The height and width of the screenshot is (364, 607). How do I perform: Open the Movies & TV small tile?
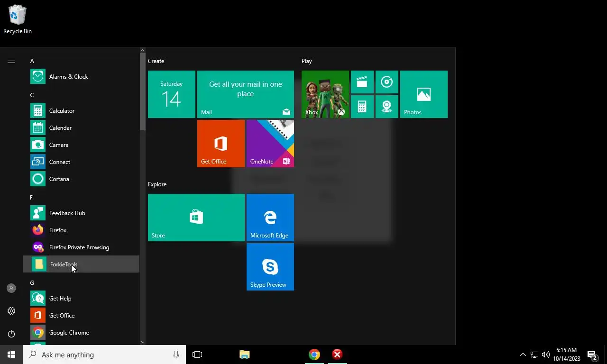362,82
